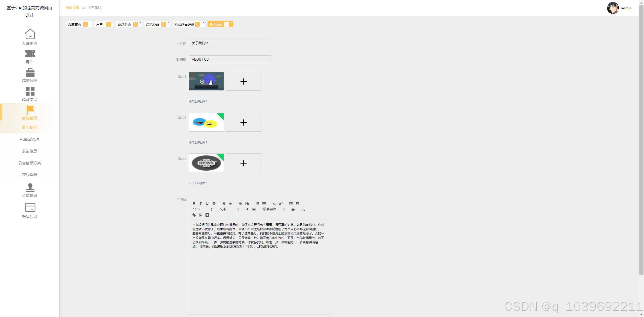This screenshot has width=644, height=317.
Task: Toggle italic formatting in the editor
Action: pos(200,204)
